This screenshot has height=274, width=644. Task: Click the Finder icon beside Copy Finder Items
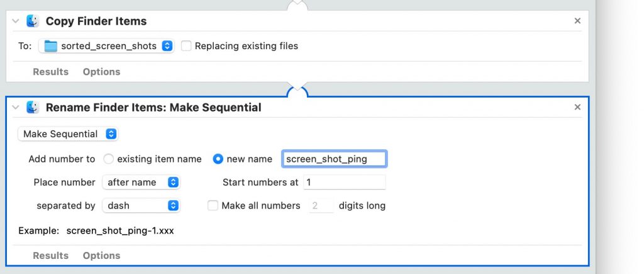click(x=33, y=21)
